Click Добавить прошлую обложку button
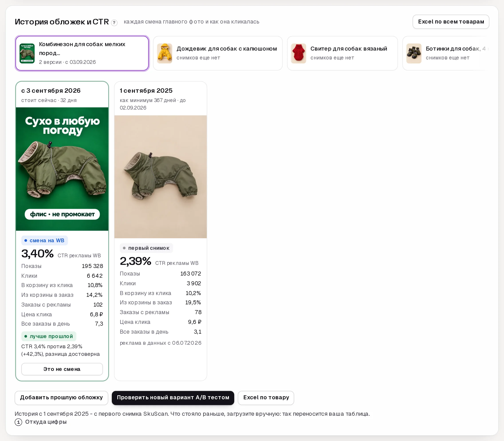 pyautogui.click(x=61, y=398)
